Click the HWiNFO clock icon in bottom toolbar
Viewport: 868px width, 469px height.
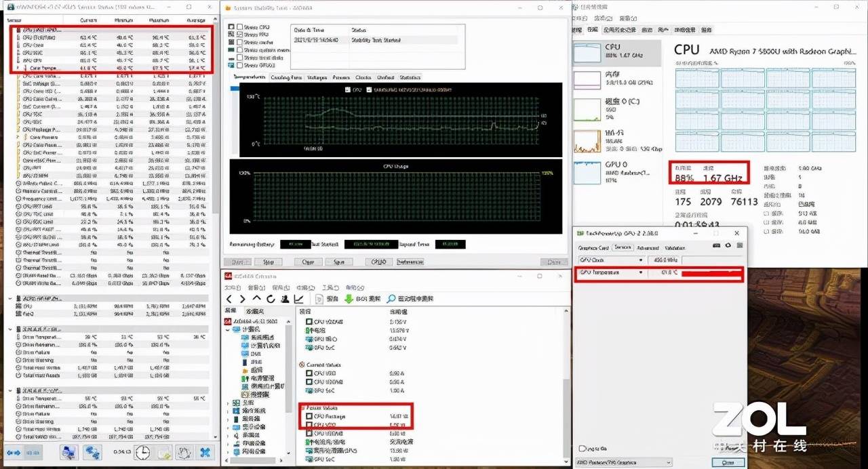click(142, 453)
